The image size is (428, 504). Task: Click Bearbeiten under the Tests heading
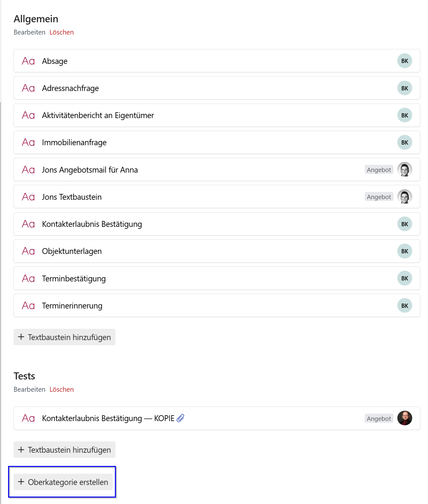29,389
